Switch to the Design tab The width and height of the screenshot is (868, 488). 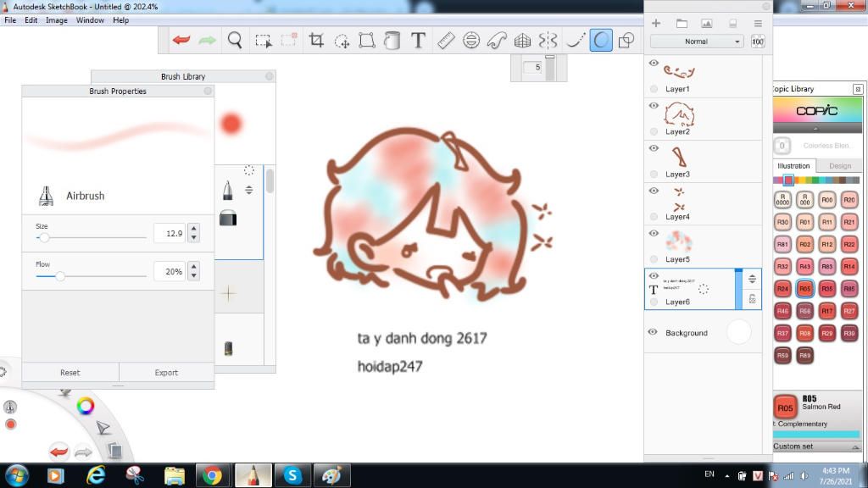click(x=840, y=165)
